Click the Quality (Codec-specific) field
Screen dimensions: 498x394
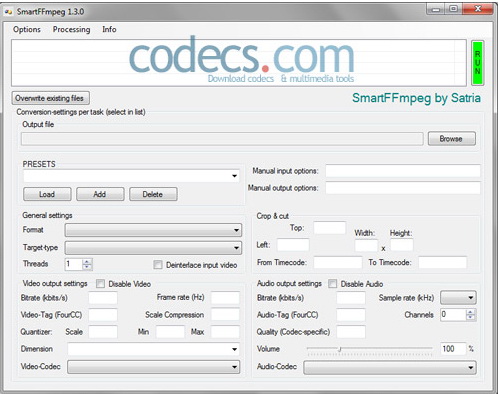click(x=351, y=332)
